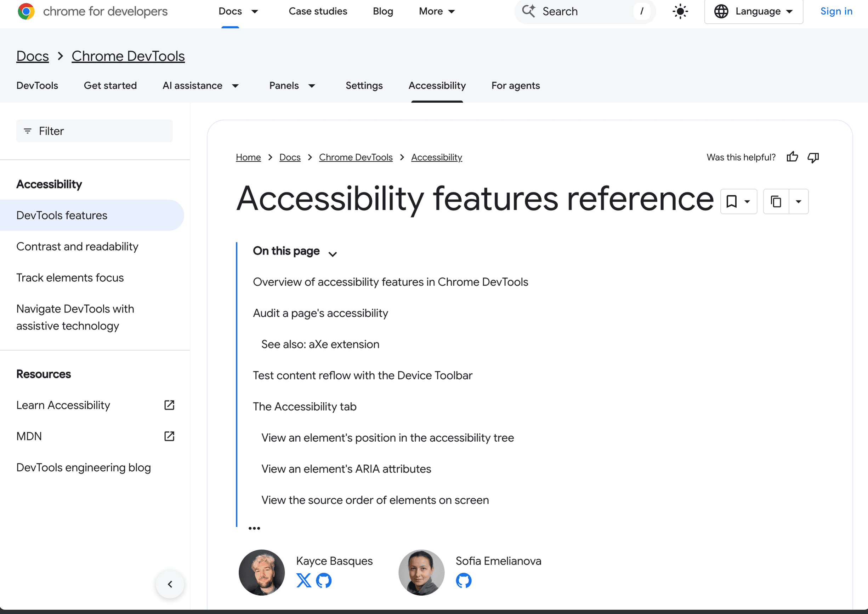This screenshot has width=868, height=614.
Task: Open Case studies in top navigation
Action: tap(318, 11)
